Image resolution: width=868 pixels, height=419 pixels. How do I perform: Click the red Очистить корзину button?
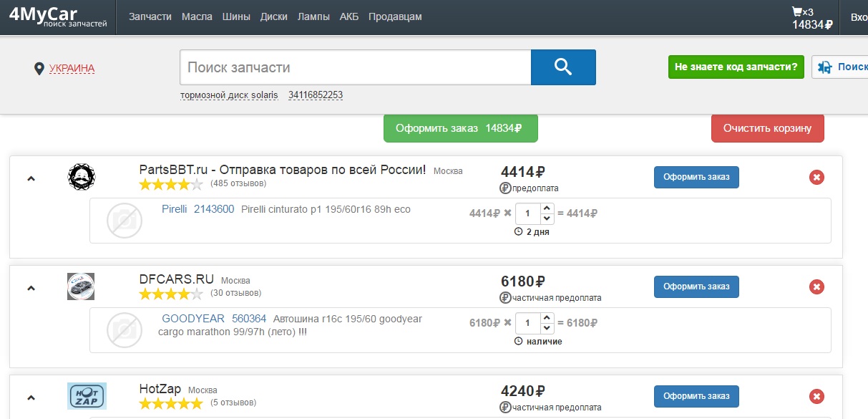pos(767,128)
